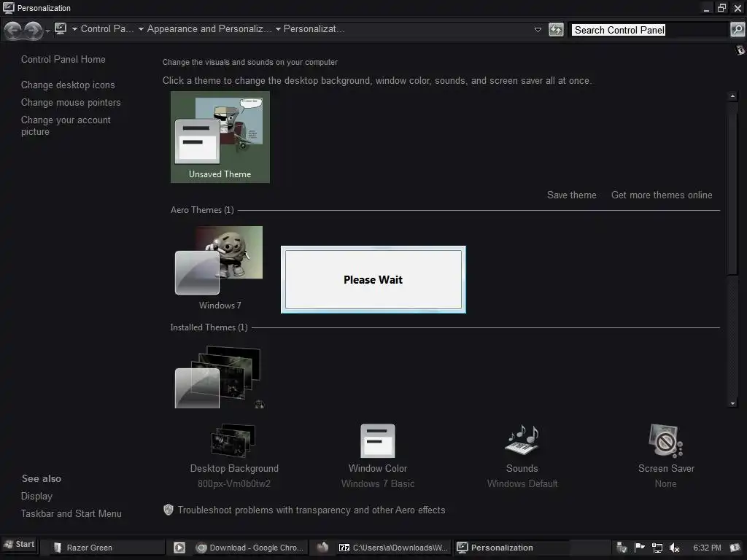
Task: Go forward with the navigation arrow
Action: tap(33, 31)
